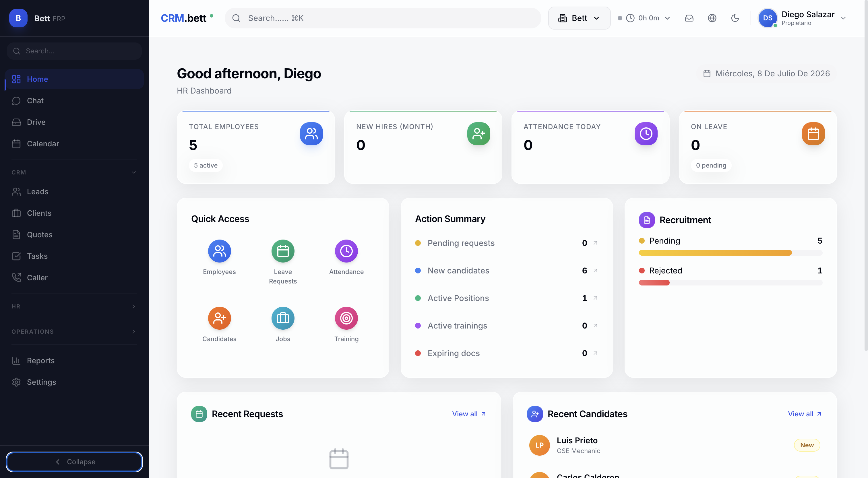Click Luis Prieto candidate name

coord(577,441)
